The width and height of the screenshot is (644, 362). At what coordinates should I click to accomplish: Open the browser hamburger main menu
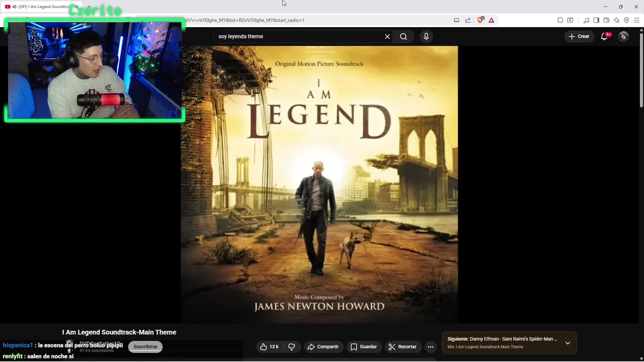pyautogui.click(x=636, y=20)
